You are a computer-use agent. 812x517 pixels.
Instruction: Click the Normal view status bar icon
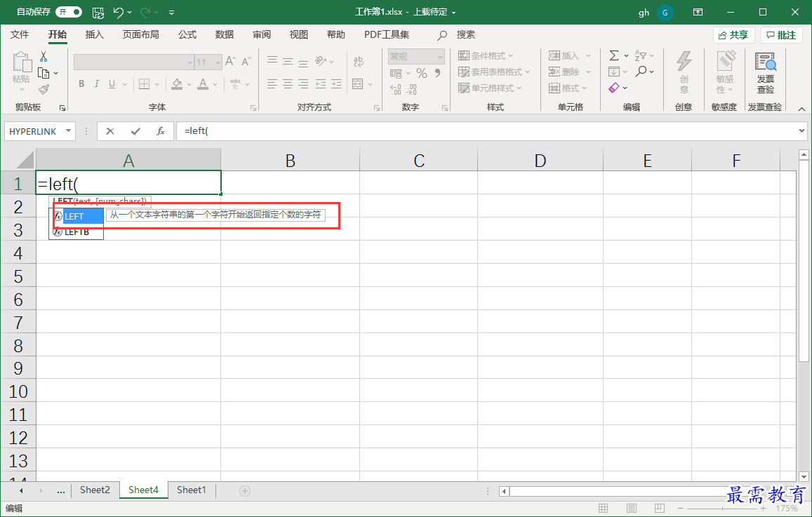coord(604,508)
